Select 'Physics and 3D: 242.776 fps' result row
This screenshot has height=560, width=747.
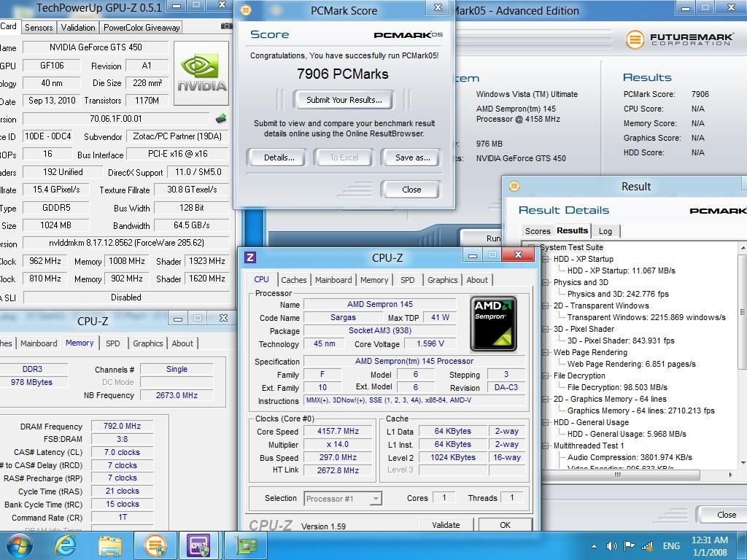[x=618, y=295]
